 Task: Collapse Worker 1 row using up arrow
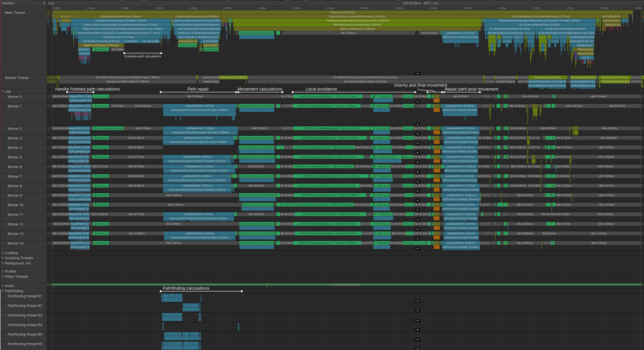(x=418, y=124)
